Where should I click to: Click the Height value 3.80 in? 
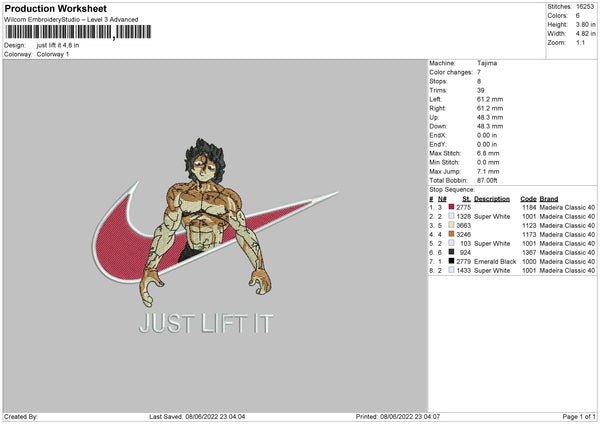coord(585,24)
